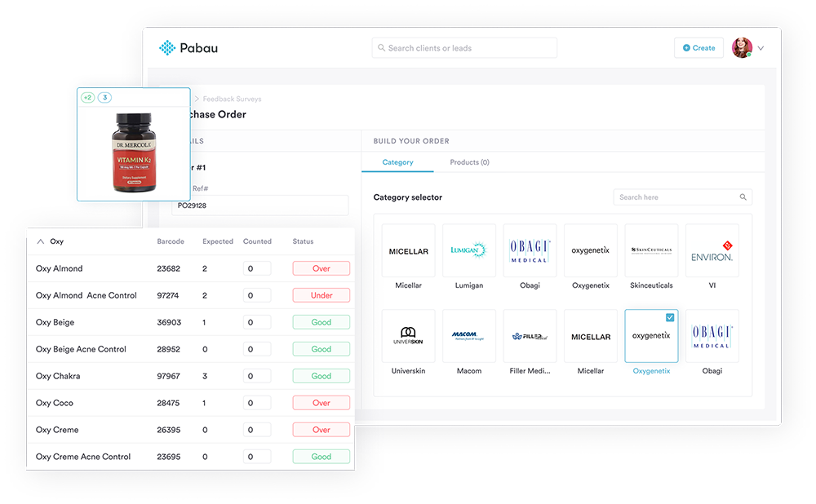Click the Counted field for Oxy Almond
The width and height of the screenshot is (816, 504).
(x=257, y=268)
